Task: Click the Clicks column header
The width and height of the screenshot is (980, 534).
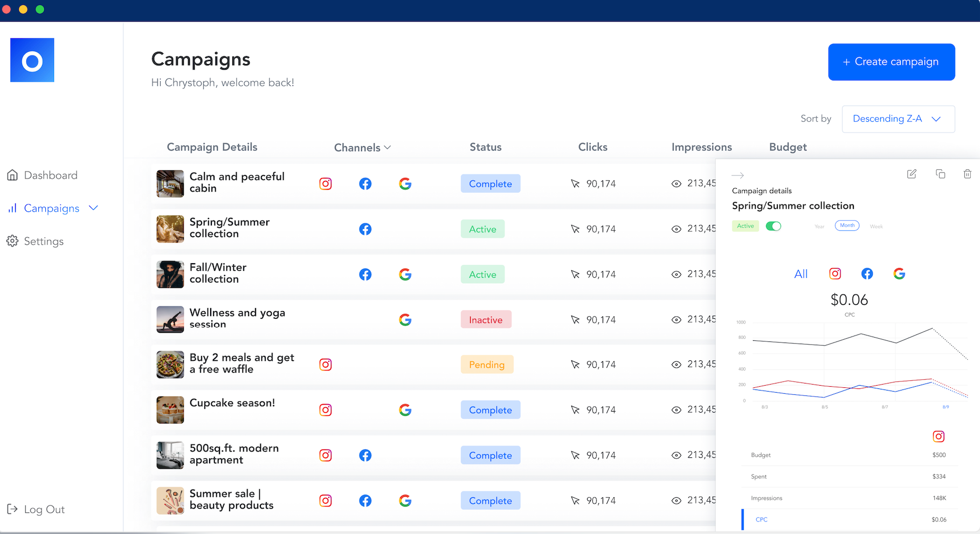Action: (x=593, y=147)
